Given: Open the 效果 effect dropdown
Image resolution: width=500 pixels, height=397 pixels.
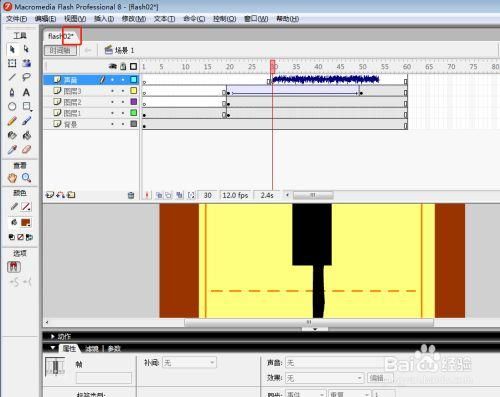Looking at the screenshot, I should coord(325,378).
